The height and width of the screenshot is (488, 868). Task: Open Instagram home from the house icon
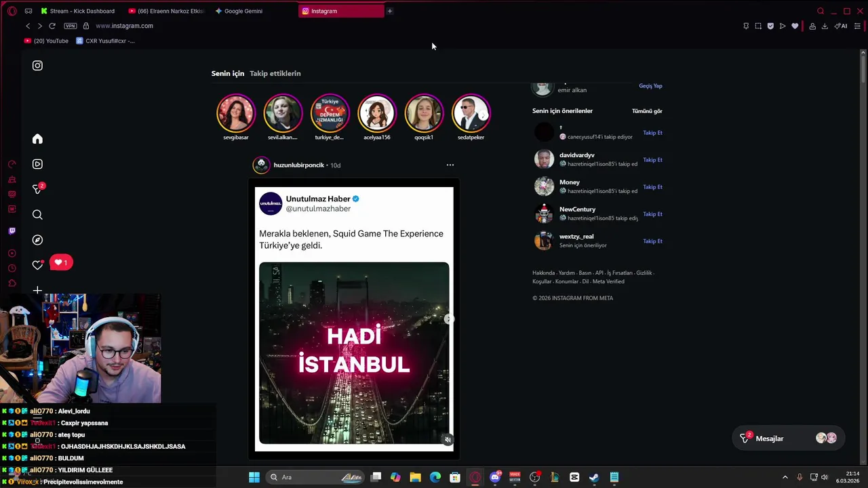tap(37, 139)
